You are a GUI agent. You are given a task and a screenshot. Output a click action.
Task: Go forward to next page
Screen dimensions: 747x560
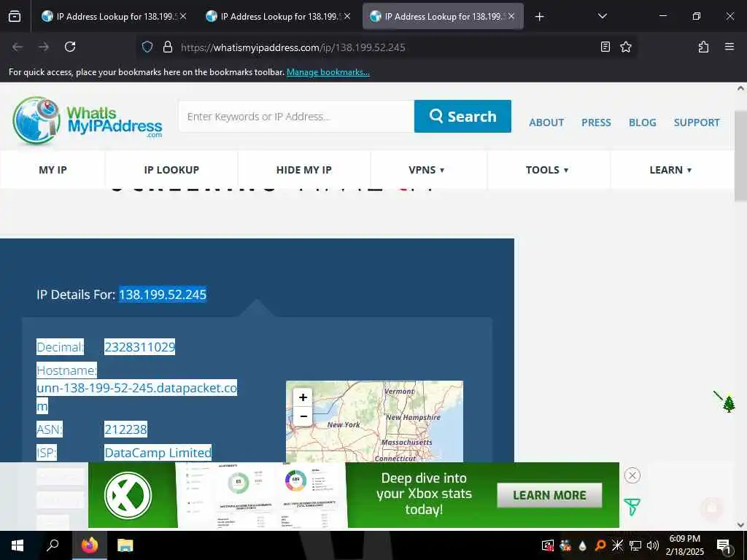[44, 47]
